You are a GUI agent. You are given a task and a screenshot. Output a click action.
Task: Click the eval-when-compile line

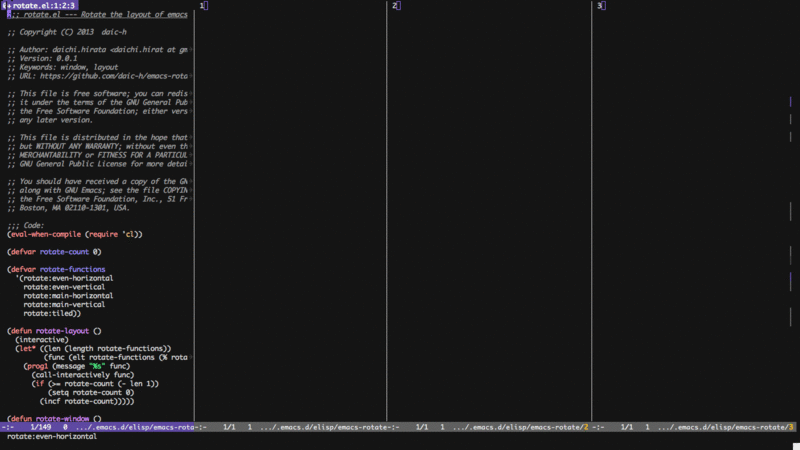[75, 234]
